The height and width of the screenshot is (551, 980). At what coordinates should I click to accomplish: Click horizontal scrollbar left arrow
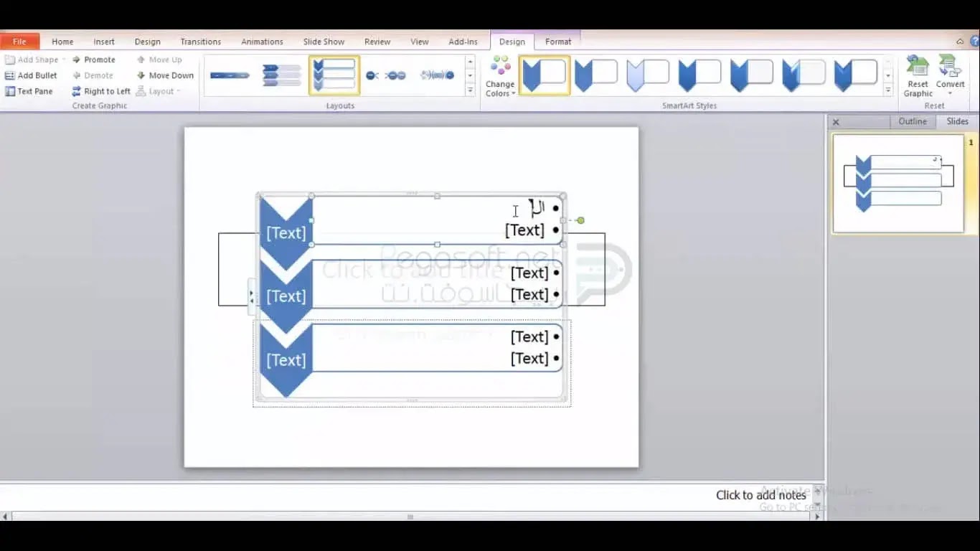tap(6, 517)
